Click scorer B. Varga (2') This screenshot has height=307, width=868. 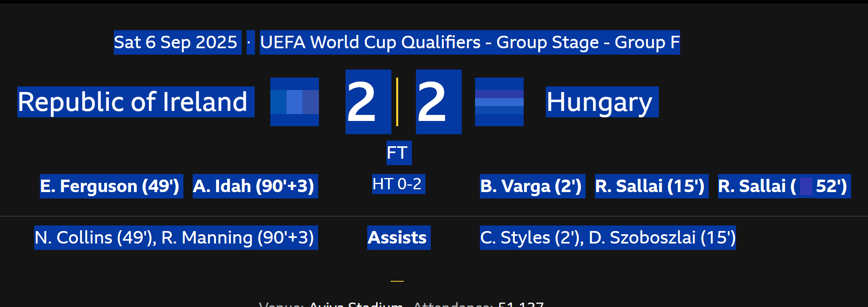(532, 186)
